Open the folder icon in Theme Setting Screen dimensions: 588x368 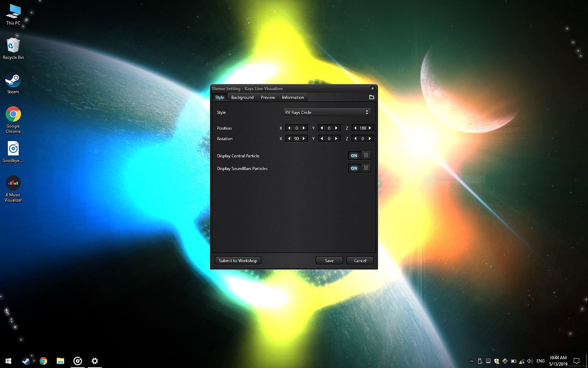click(372, 97)
